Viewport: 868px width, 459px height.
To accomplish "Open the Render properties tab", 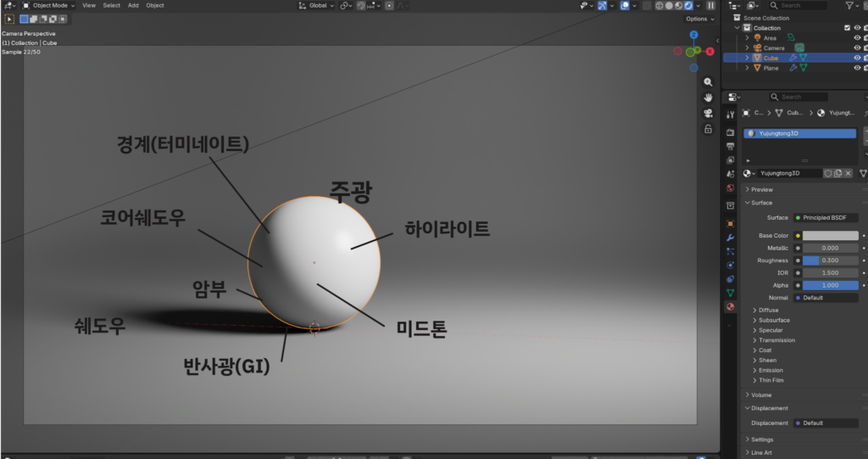I will pos(730,132).
